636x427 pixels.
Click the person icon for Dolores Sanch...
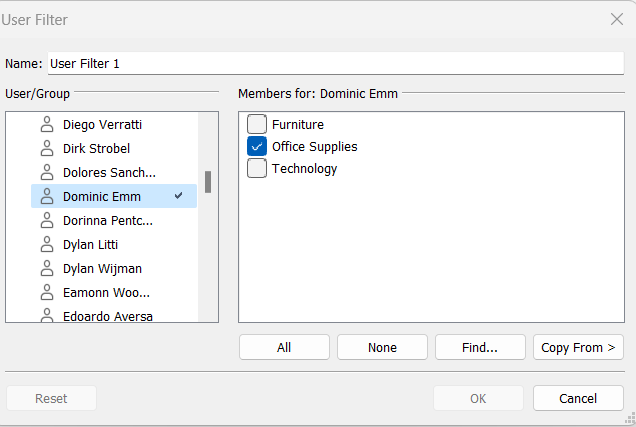point(46,173)
